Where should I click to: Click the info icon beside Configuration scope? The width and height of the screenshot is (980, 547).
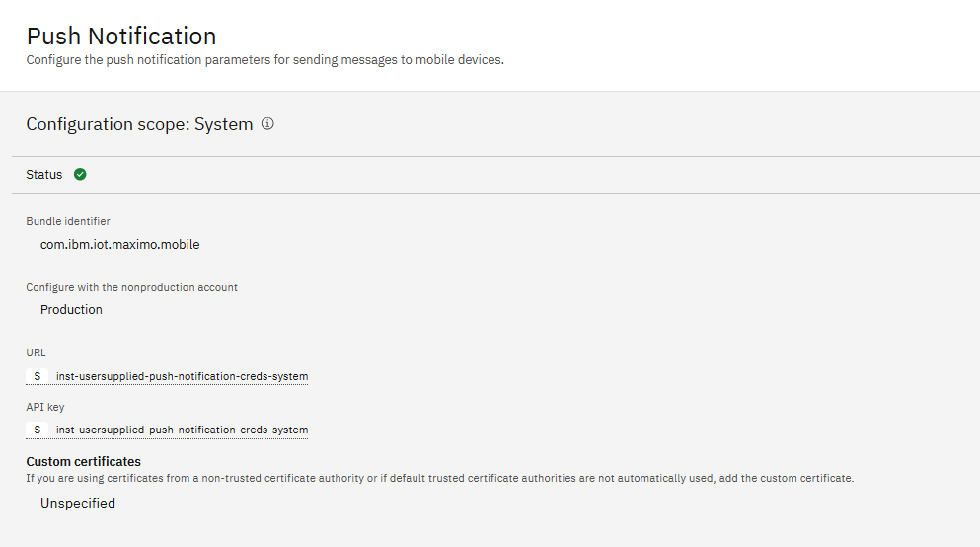click(267, 124)
